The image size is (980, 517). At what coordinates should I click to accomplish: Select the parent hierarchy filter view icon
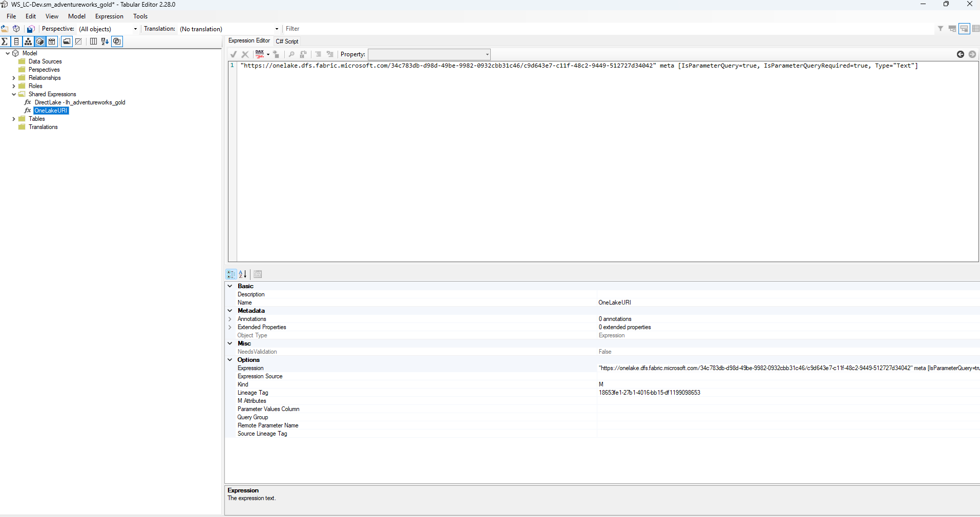click(x=952, y=29)
